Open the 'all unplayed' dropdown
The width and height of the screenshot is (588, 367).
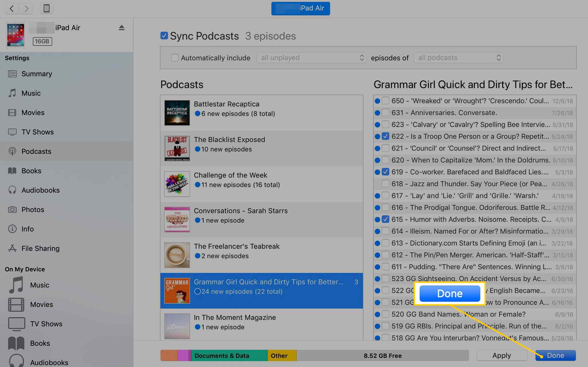311,58
